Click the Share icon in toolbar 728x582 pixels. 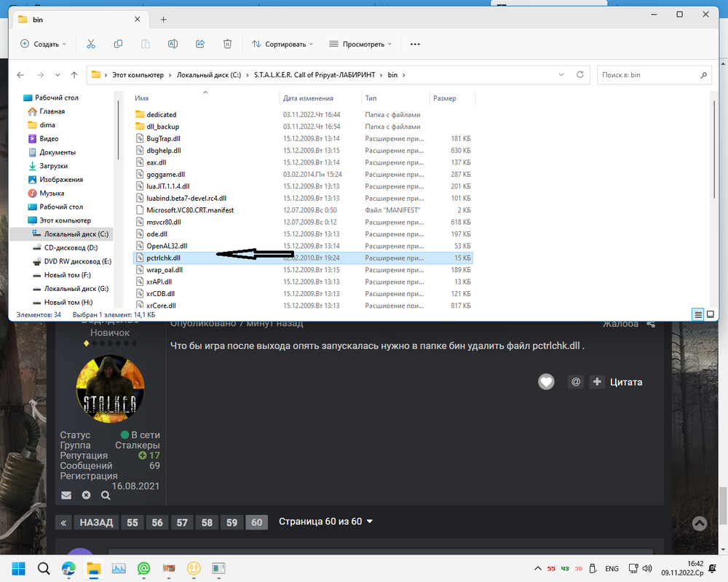point(200,44)
